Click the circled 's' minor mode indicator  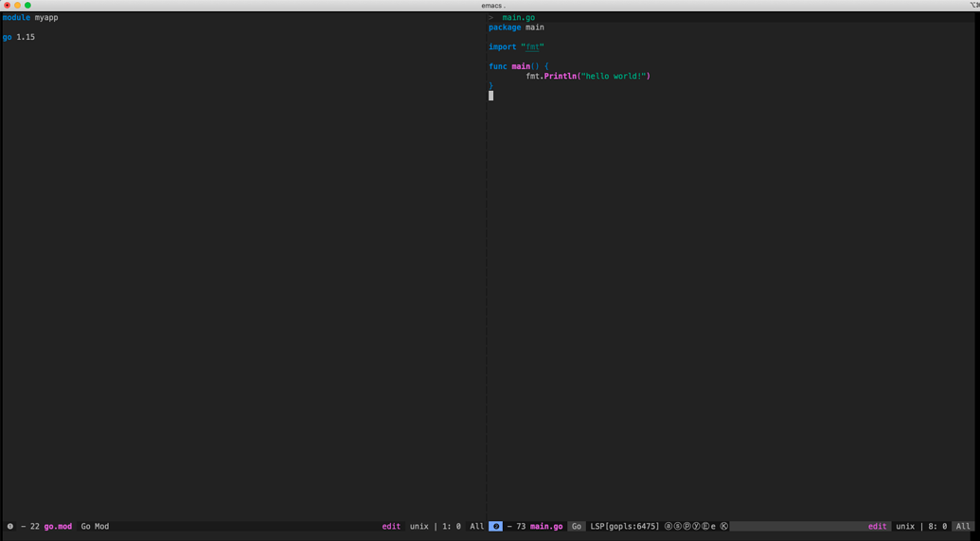point(678,527)
